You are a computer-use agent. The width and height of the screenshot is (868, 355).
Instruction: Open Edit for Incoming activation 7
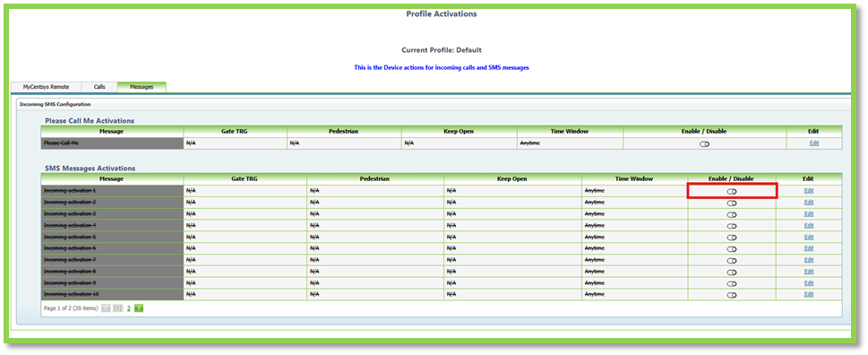pos(809,260)
